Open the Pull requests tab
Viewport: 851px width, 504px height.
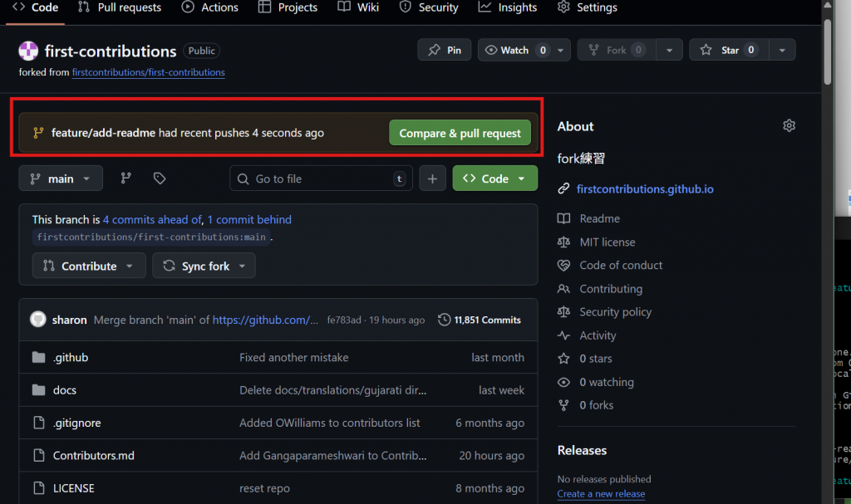pos(120,7)
